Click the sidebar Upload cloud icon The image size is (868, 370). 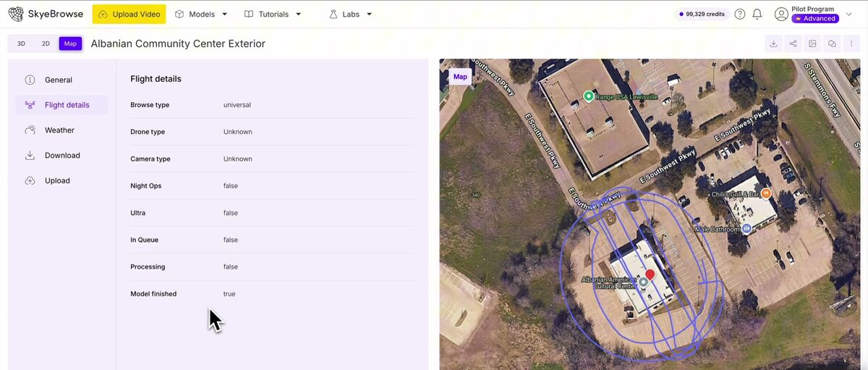tap(30, 180)
